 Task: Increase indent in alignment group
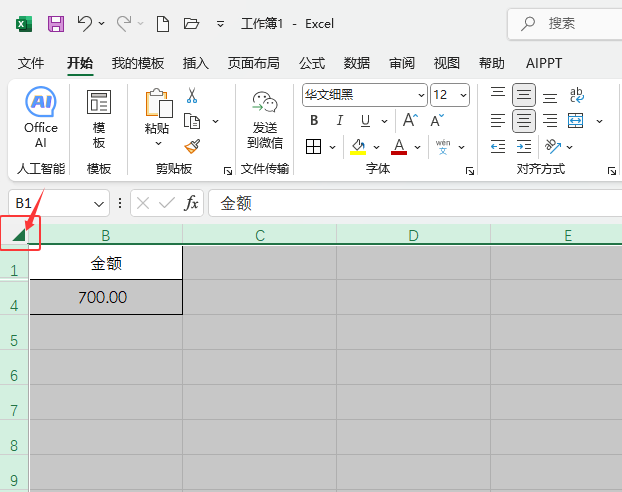pos(524,147)
